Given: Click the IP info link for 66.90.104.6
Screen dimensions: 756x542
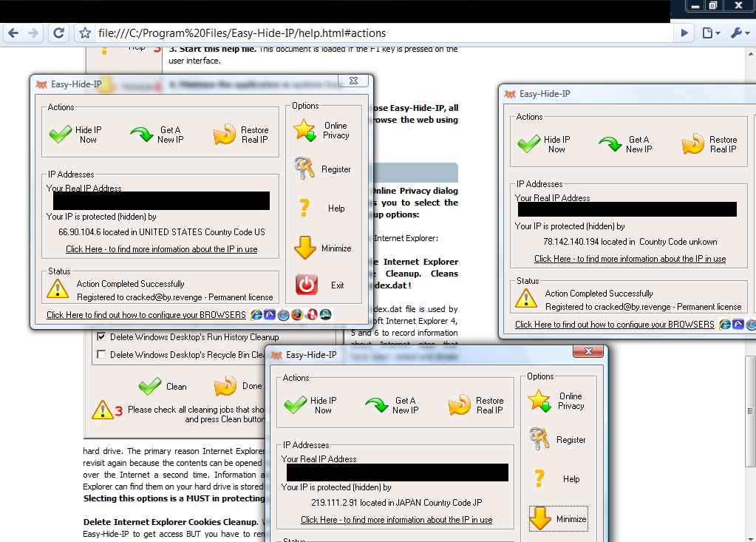Looking at the screenshot, I should [x=162, y=249].
